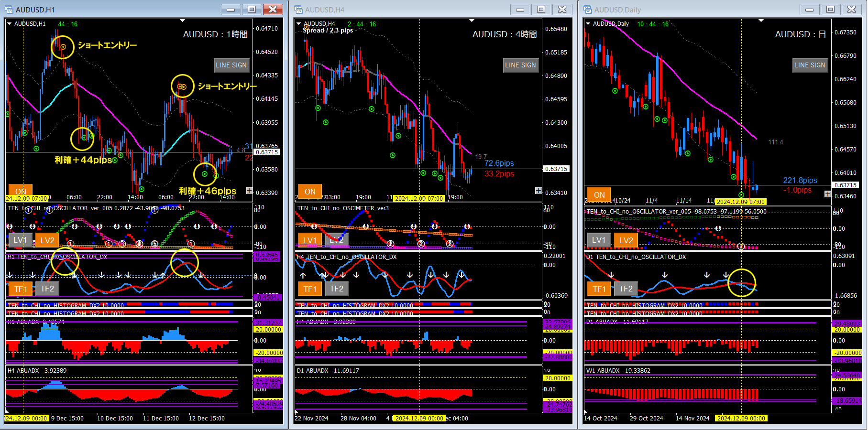Click the AUDUSD,H1 window title bar chart icon
The image size is (868, 430).
pyautogui.click(x=9, y=10)
